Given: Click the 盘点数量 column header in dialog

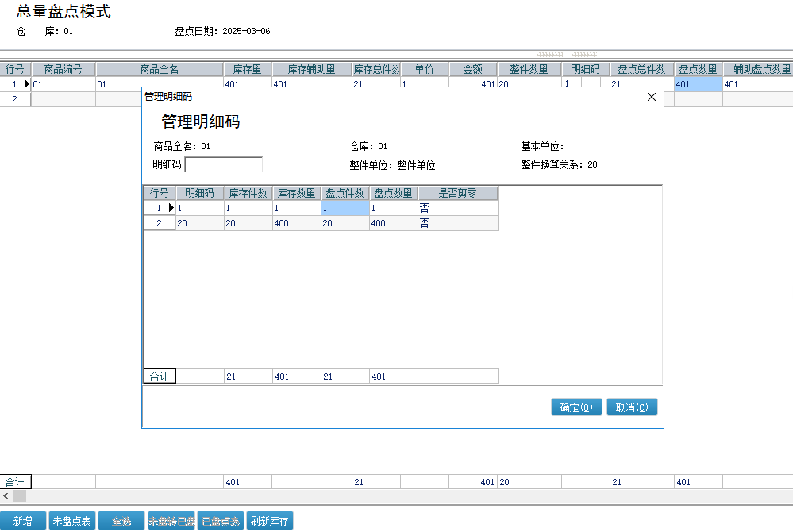Looking at the screenshot, I should pos(393,193).
